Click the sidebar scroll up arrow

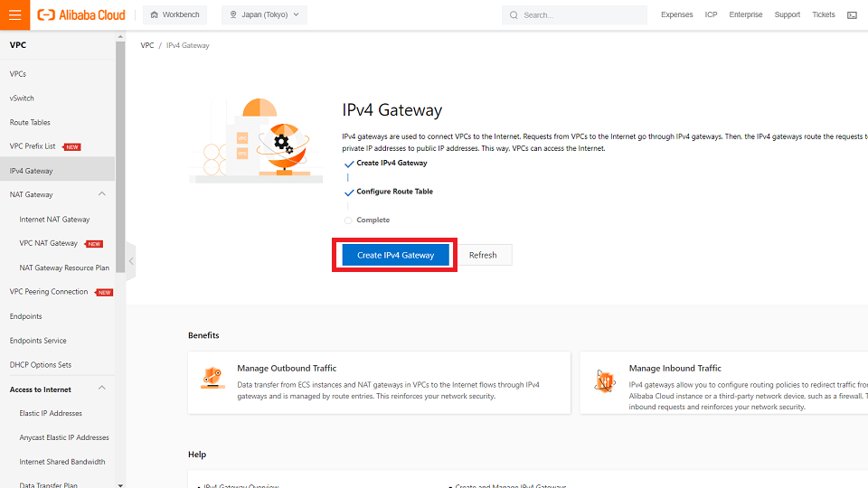pos(120,36)
